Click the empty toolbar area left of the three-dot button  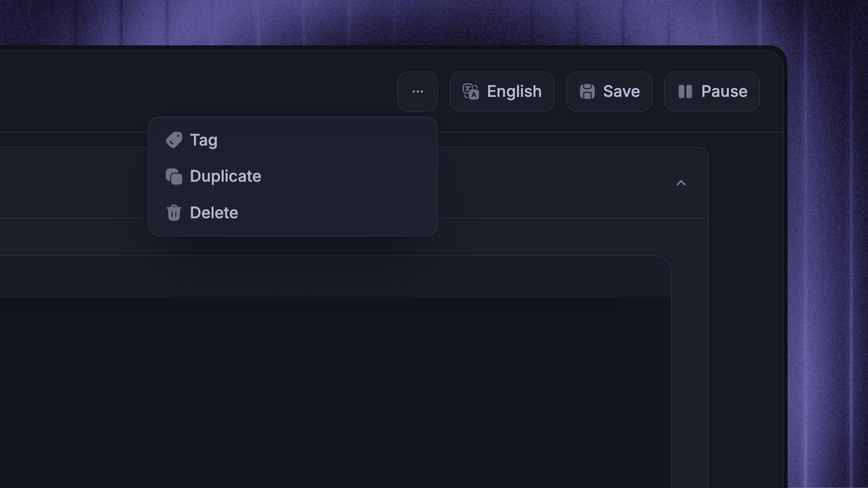coord(196,92)
